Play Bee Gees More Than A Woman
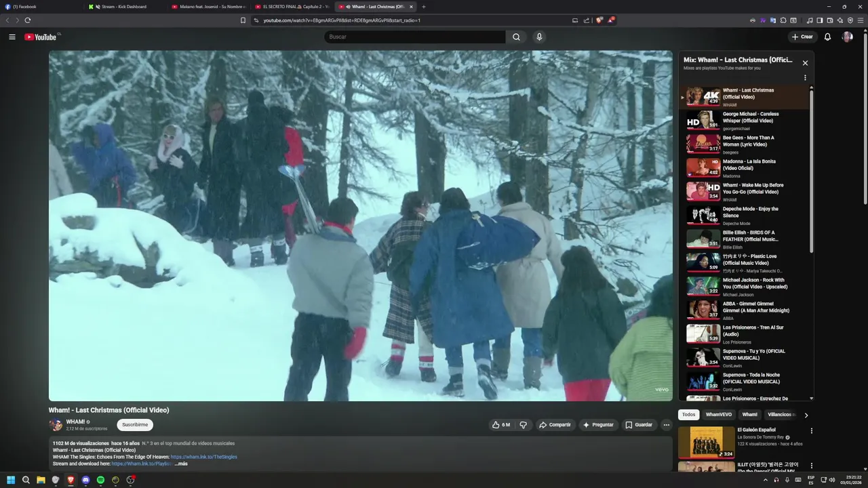The height and width of the screenshot is (488, 868). [x=746, y=144]
